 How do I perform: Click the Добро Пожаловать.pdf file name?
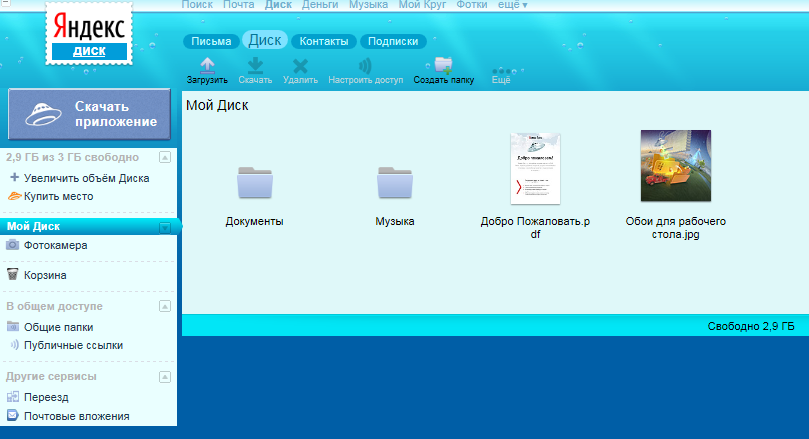[535, 227]
